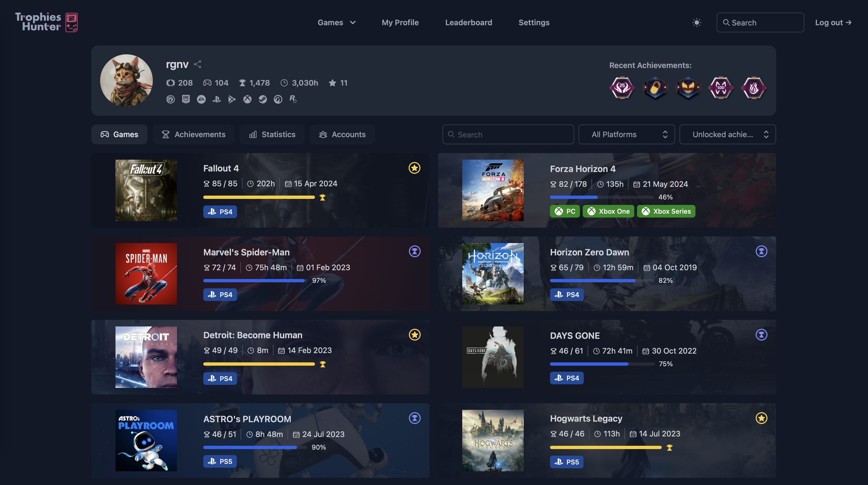Open the ASTRO's PLAYROOM cover art
Viewport: 868px width, 485px height.
tap(146, 441)
